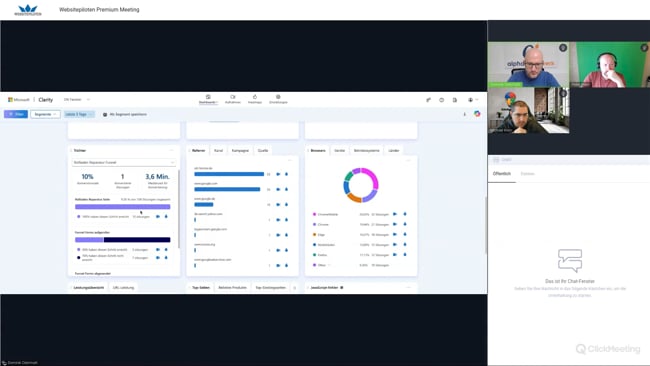This screenshot has width=650, height=366.
Task: View heatmap for Firefox browser row
Action: (x=405, y=255)
